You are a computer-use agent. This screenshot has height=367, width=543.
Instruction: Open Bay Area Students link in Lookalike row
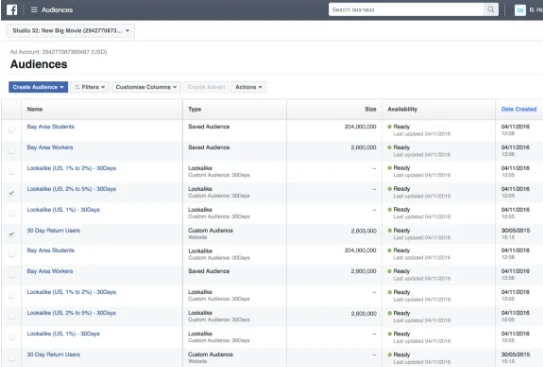pyautogui.click(x=51, y=250)
